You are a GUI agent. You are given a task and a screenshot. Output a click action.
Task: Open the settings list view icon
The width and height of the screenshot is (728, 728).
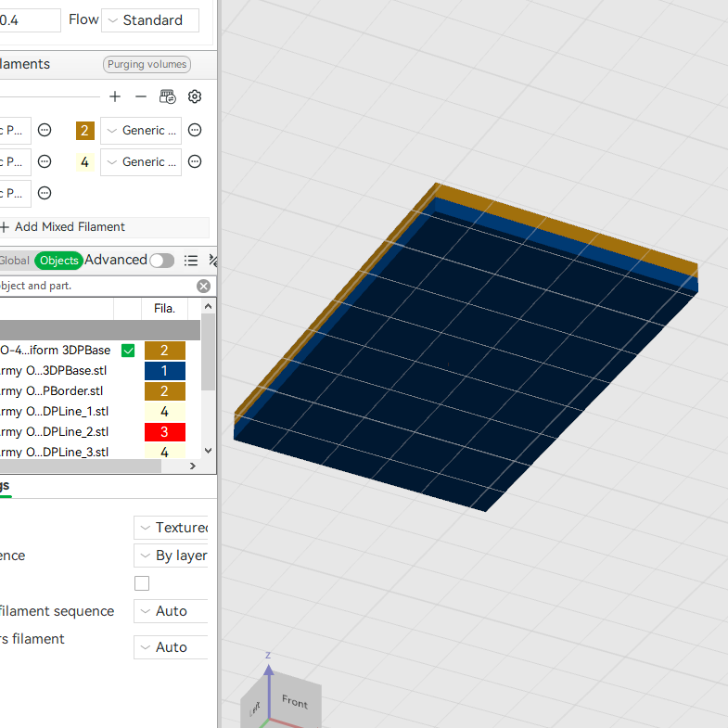pyautogui.click(x=191, y=261)
